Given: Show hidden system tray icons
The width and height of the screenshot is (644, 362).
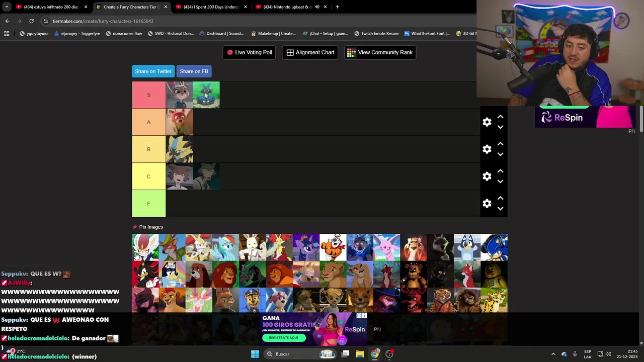Looking at the screenshot, I should [553, 354].
